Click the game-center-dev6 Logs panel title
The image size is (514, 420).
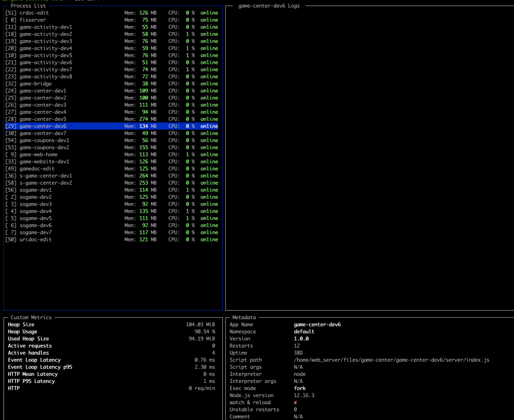(x=269, y=6)
